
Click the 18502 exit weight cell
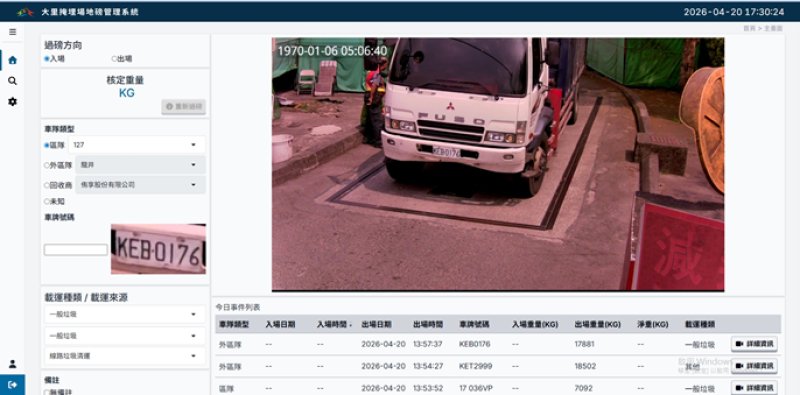click(x=585, y=366)
